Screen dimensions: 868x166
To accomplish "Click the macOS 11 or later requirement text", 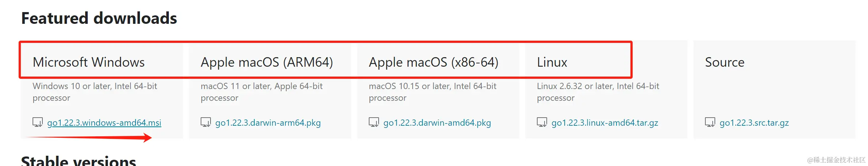I will (262, 92).
